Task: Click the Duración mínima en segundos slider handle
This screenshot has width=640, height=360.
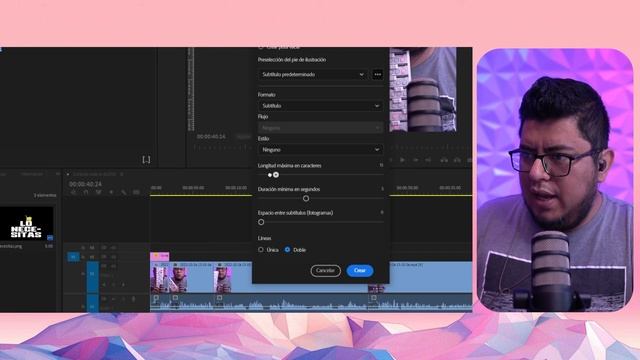Action: tap(306, 198)
